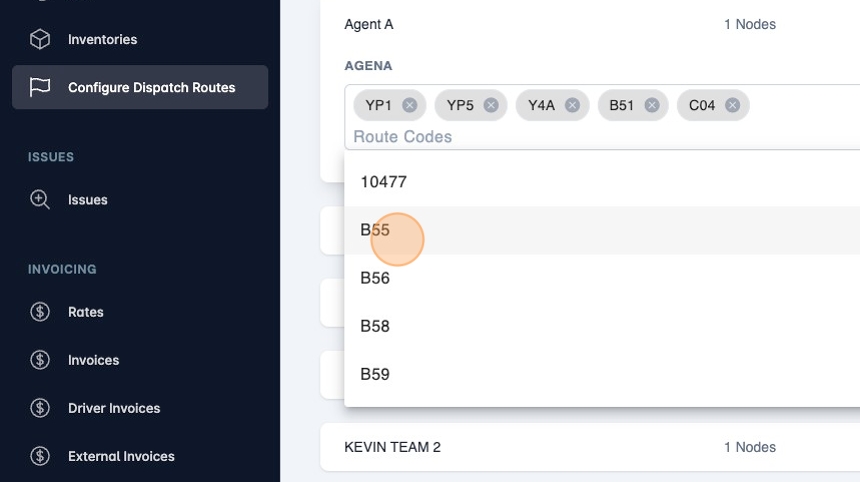Remove the YP1 route code chip

[x=410, y=105]
